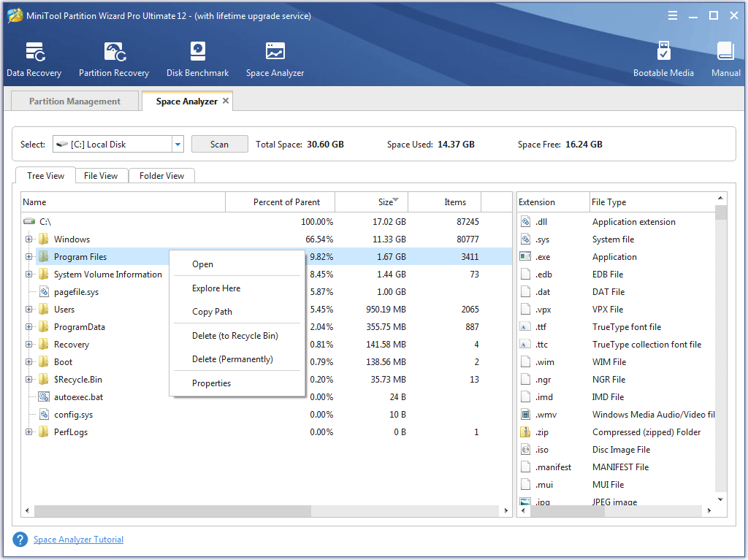Click the help question mark icon
748x560 pixels.
pos(20,539)
